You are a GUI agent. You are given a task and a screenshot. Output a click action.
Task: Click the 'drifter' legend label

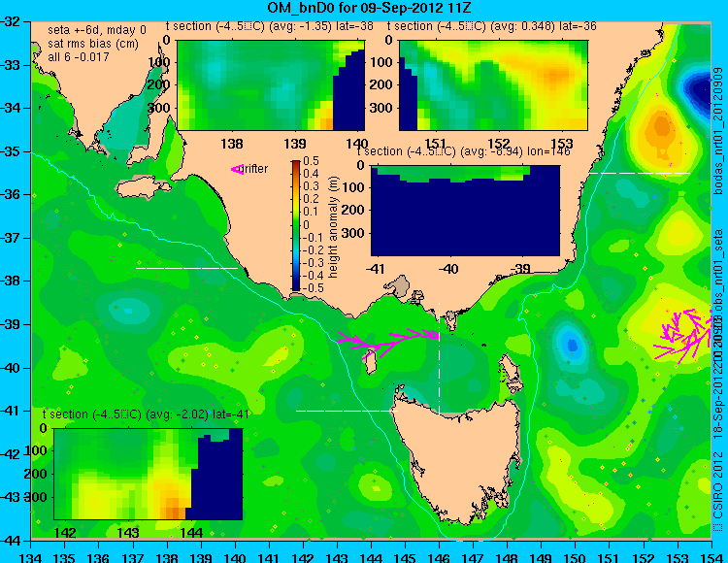click(x=255, y=169)
